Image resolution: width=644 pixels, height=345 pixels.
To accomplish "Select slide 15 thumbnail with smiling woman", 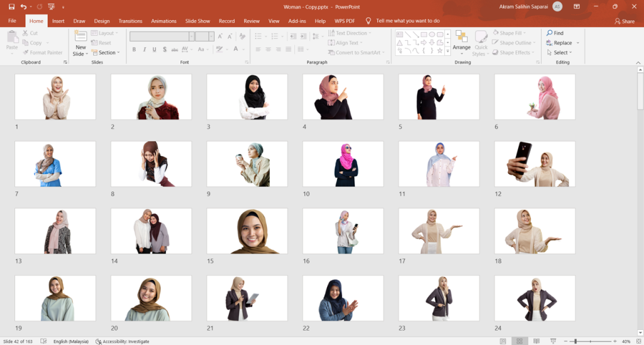I will coord(247,231).
